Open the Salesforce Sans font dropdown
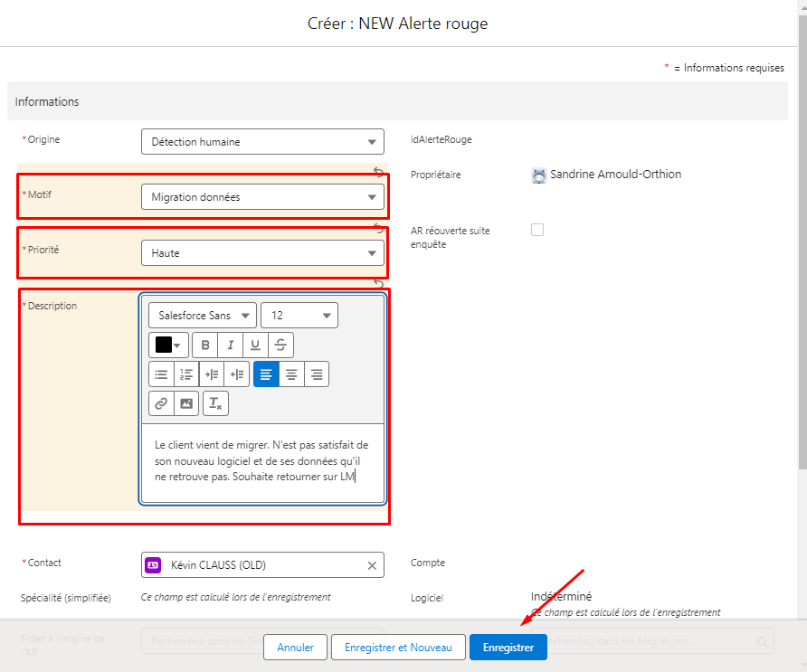This screenshot has width=807, height=672. pos(203,316)
